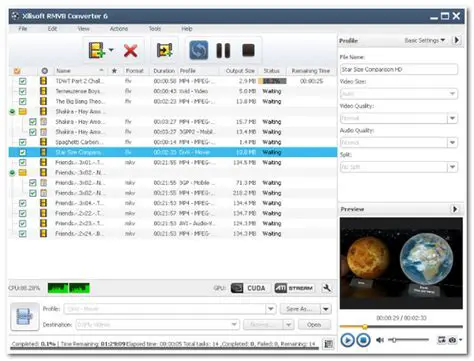
Task: Open the bottom Profile combo box
Action: coord(271,309)
